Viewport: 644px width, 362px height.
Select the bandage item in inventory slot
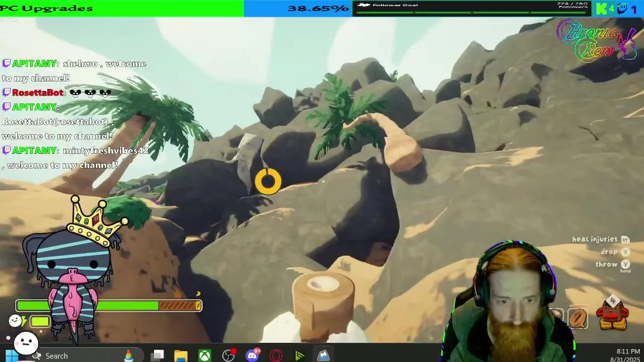point(577,318)
